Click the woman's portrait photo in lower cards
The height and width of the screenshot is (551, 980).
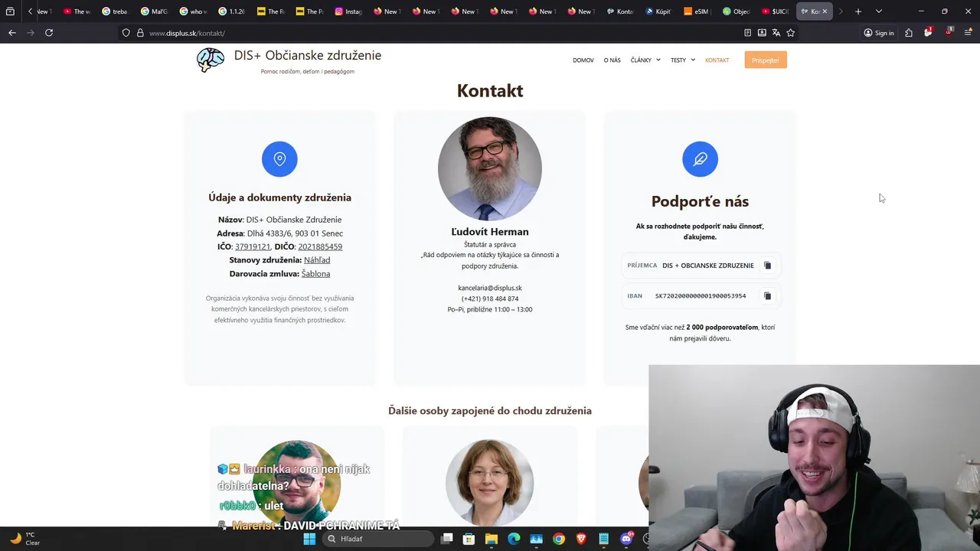[x=490, y=483]
